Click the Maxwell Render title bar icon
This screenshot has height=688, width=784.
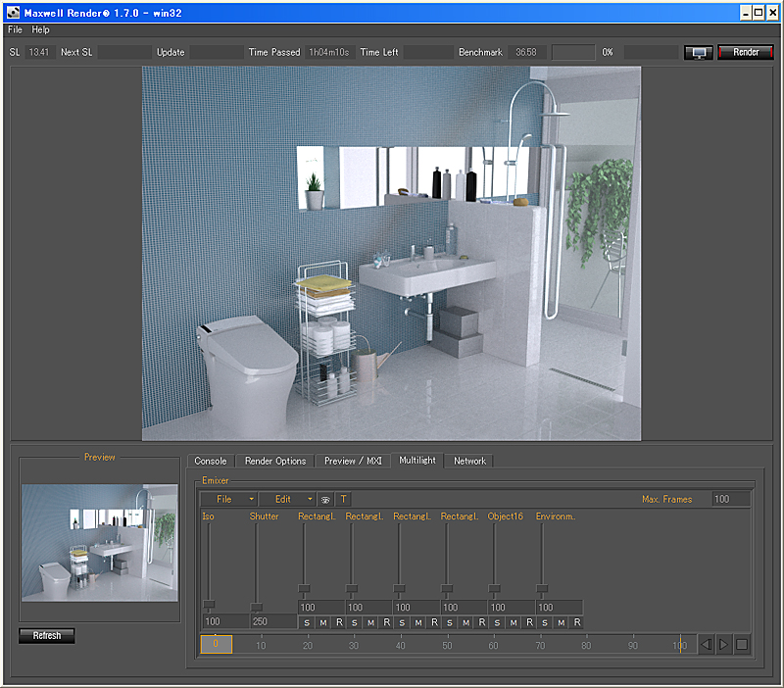(x=14, y=12)
